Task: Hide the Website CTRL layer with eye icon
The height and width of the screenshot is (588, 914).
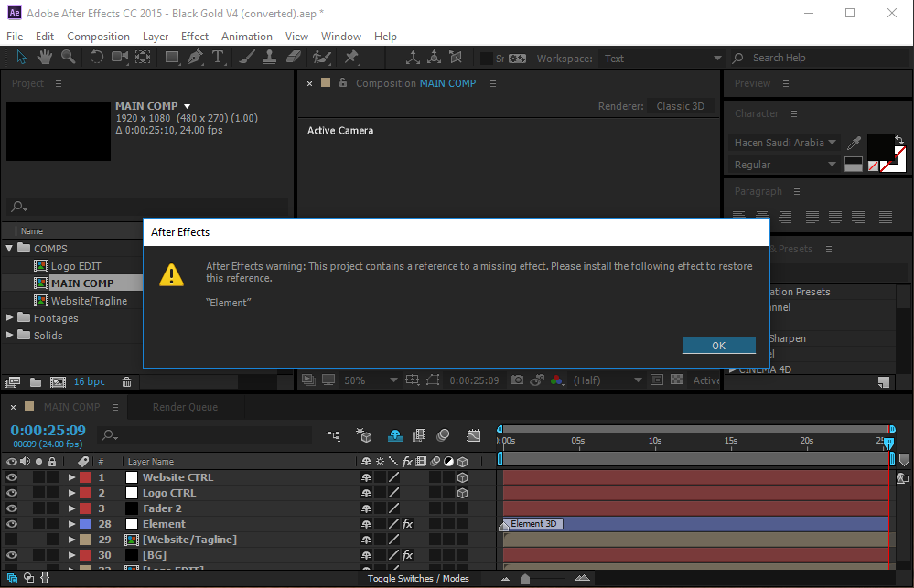Action: (12, 477)
